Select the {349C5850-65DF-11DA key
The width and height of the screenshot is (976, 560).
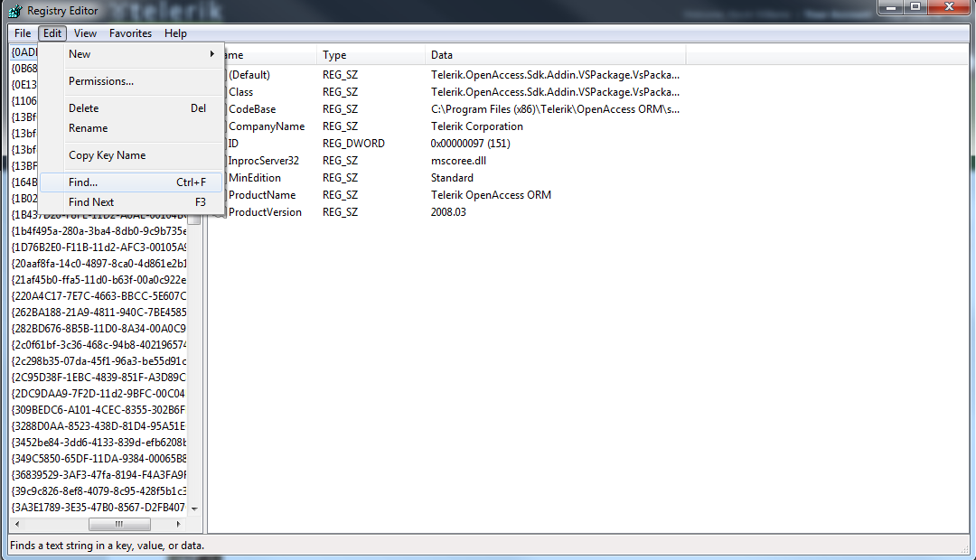(99, 459)
